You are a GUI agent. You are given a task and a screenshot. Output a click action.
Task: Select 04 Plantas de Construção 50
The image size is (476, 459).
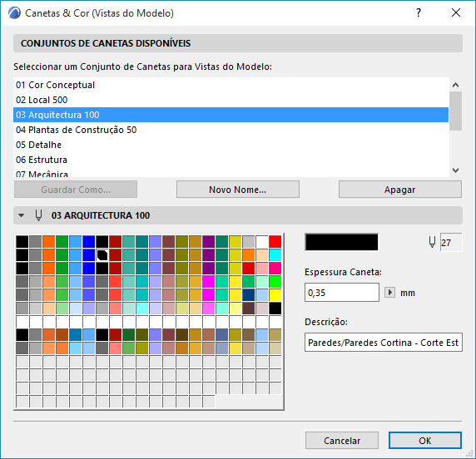[231, 130]
